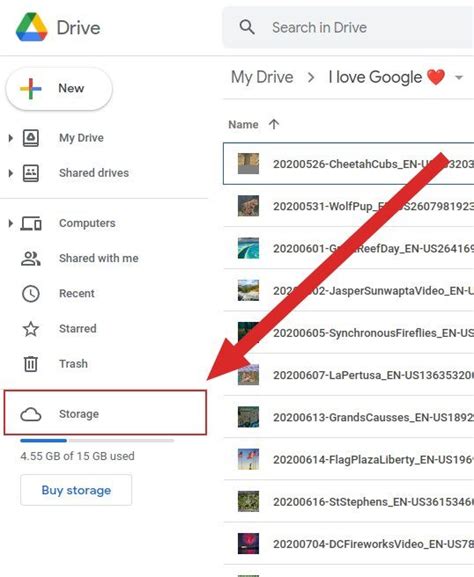Click the Computers devices icon

tap(31, 223)
